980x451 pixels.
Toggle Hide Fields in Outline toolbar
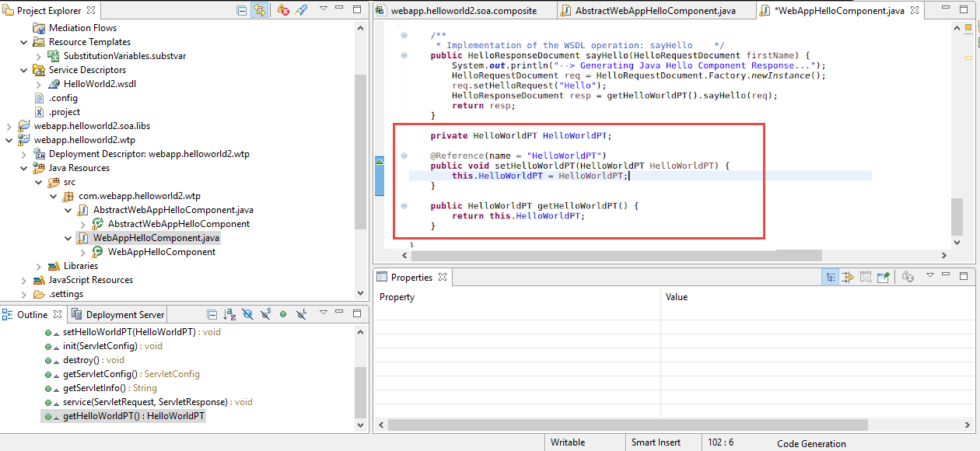tap(247, 315)
